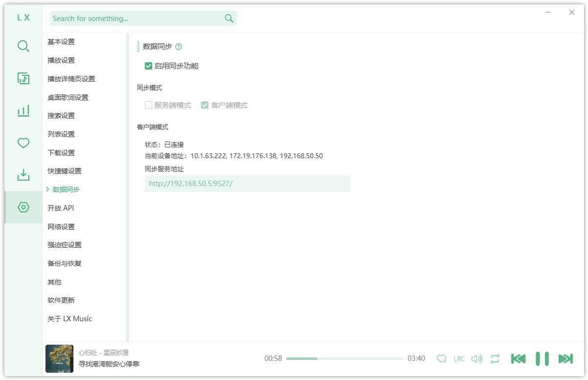Screen dimensions: 588x380
Task: Open the leaderboard charts icon
Action: tap(23, 111)
